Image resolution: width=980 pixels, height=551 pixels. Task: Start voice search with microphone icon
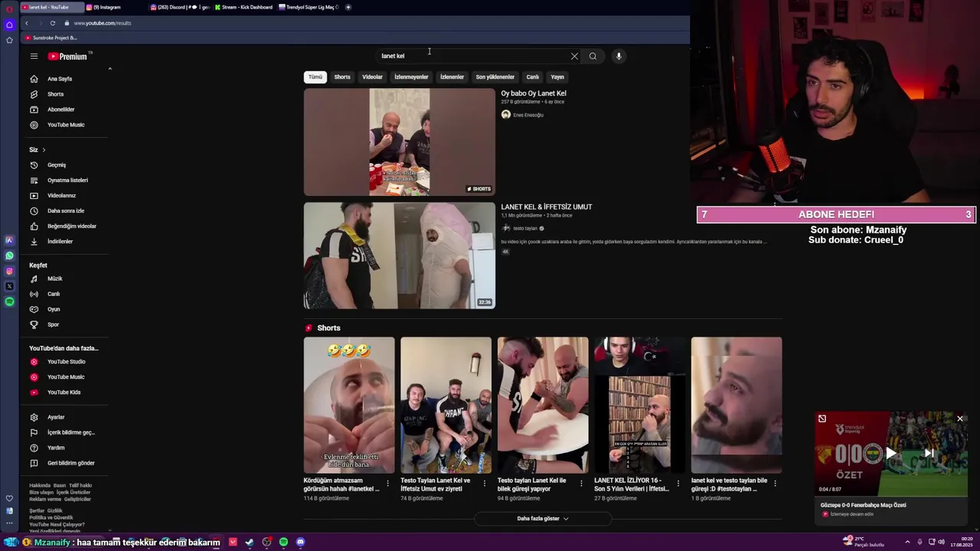619,56
